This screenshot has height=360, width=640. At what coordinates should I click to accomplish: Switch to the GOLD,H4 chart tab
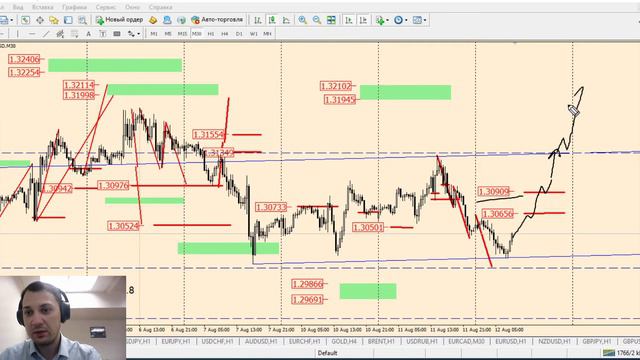click(x=344, y=341)
